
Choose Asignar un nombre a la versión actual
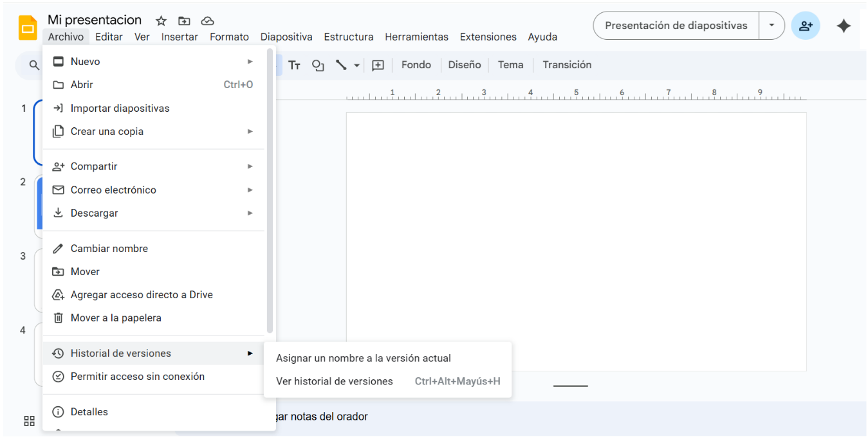(364, 358)
